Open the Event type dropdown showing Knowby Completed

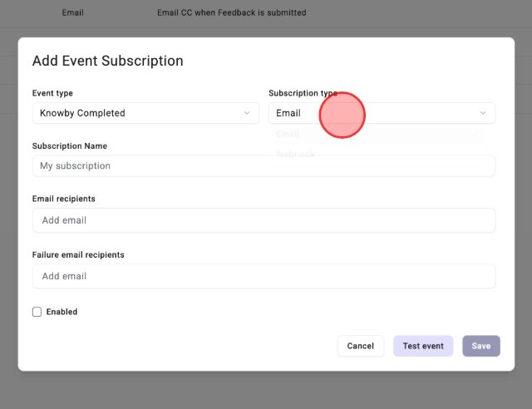pyautogui.click(x=145, y=113)
